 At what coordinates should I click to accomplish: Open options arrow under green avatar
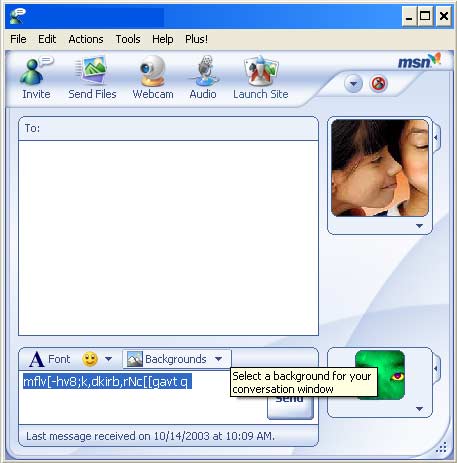(x=419, y=409)
